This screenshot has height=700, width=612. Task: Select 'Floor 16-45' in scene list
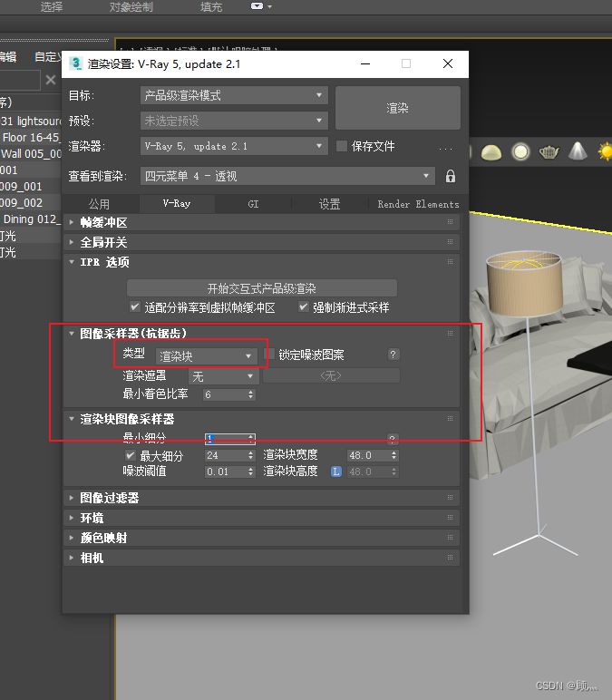(x=30, y=138)
